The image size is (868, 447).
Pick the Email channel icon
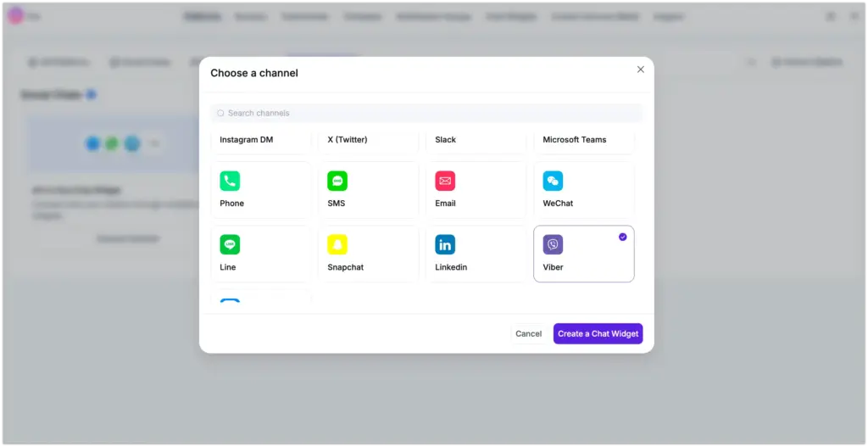(445, 182)
